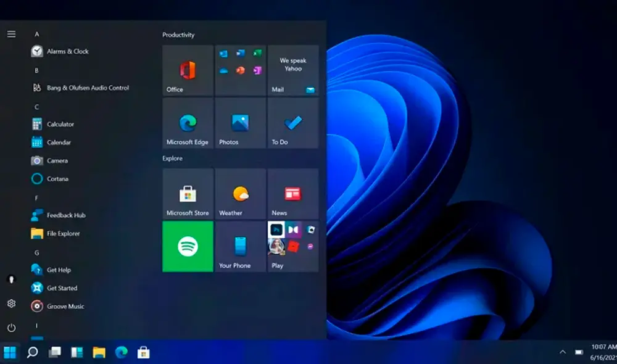Launch the Office tile
Viewport: 617px width, 364px height.
point(187,70)
